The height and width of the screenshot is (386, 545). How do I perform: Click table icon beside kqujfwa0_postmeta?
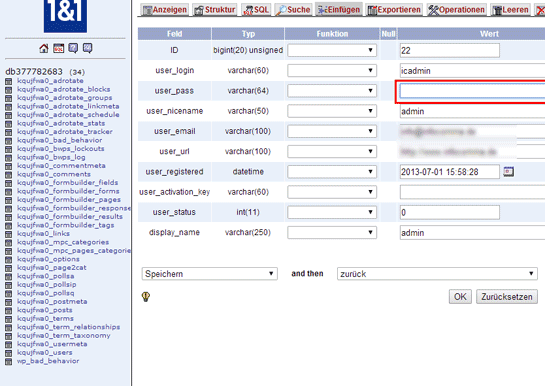pos(9,302)
